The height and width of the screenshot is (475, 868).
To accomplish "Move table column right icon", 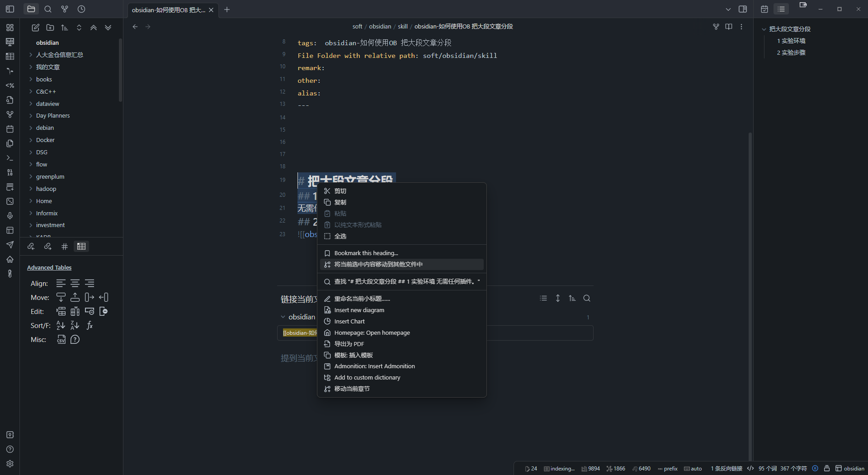I will (x=90, y=297).
